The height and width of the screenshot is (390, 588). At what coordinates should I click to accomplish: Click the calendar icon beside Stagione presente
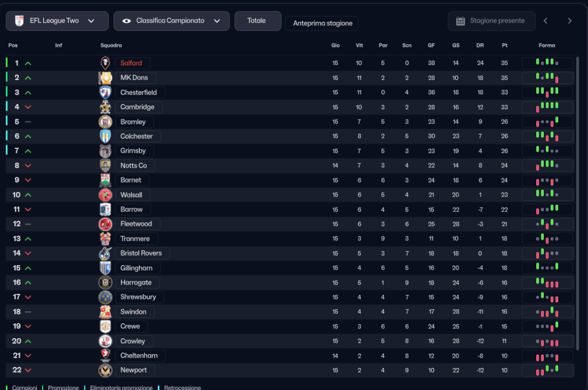pos(460,21)
